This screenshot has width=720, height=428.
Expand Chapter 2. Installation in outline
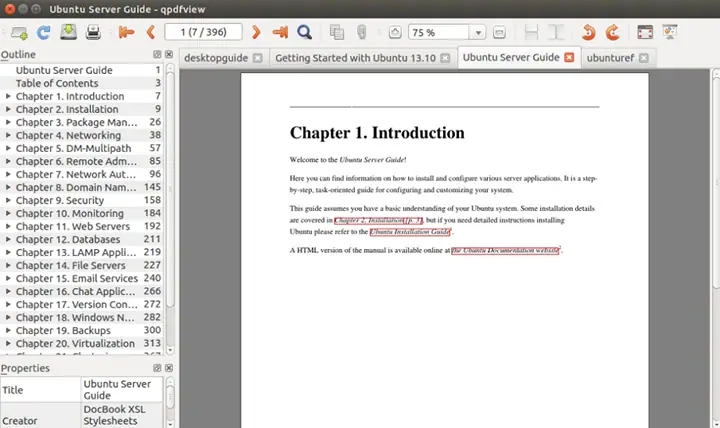8,109
